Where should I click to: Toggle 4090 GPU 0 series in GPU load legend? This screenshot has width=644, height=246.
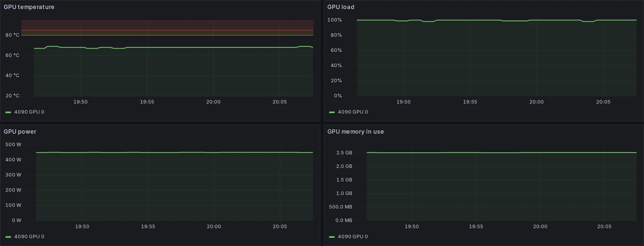click(353, 112)
